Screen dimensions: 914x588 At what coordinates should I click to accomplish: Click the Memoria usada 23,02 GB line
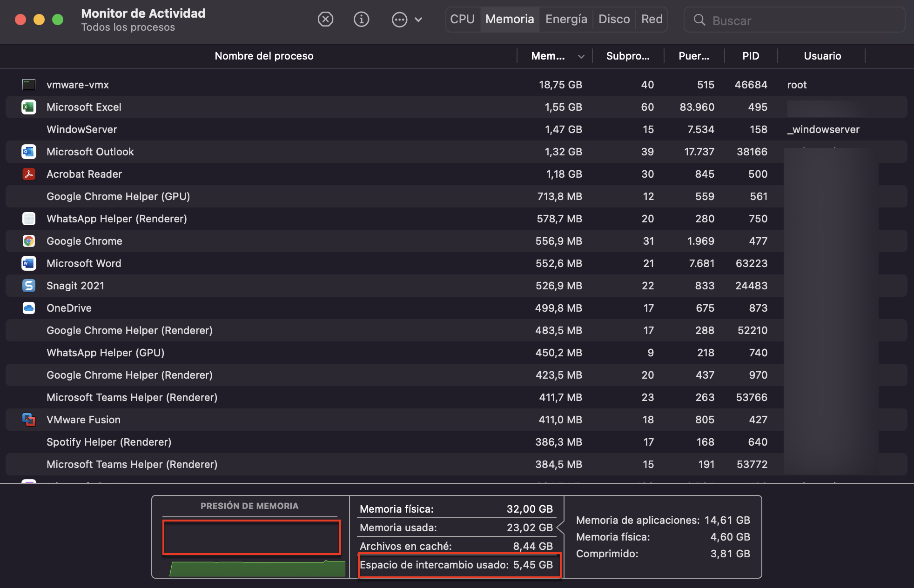click(456, 528)
